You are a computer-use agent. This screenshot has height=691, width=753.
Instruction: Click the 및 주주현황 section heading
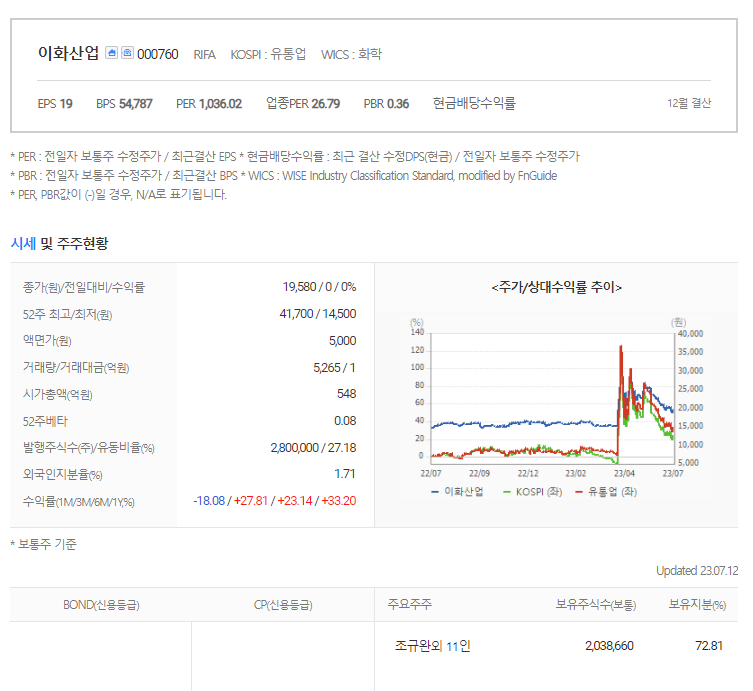tap(74, 243)
